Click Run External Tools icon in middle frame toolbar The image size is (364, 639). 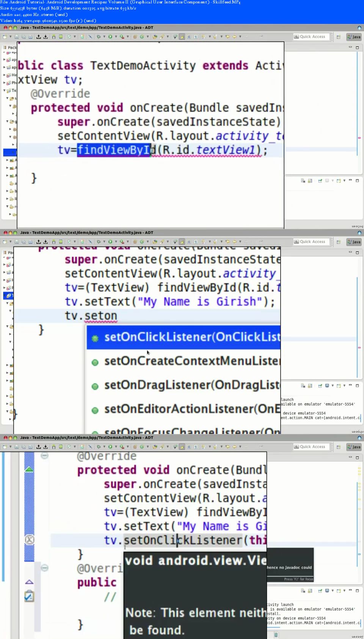click(x=122, y=242)
